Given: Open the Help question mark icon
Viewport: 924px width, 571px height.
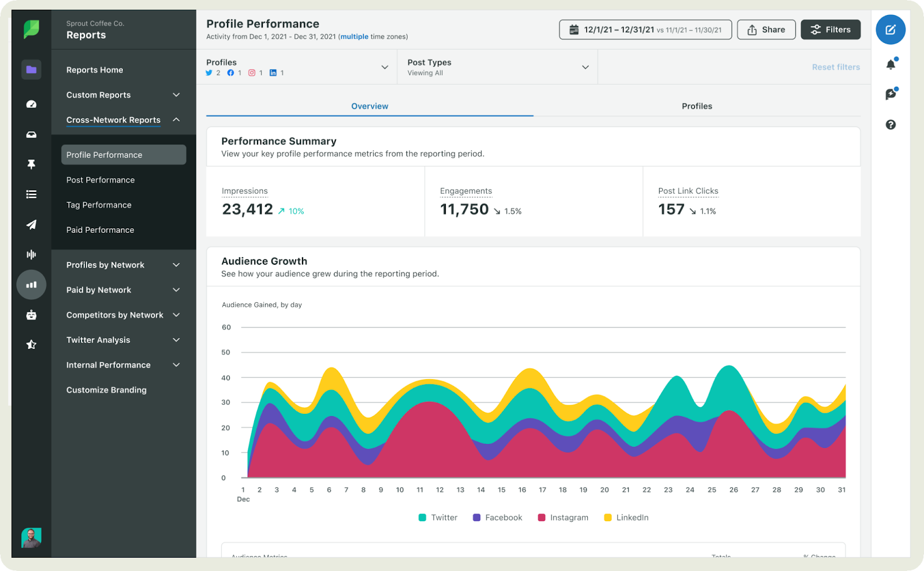Looking at the screenshot, I should click(891, 124).
